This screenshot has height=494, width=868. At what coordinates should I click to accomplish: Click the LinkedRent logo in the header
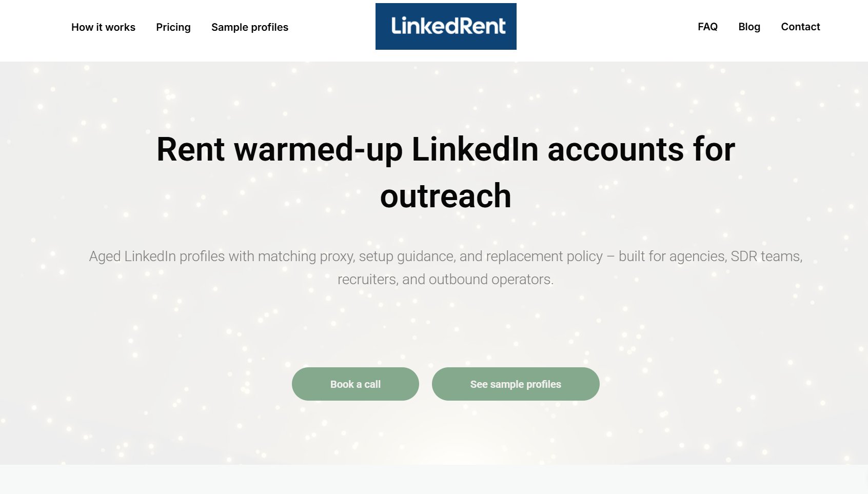click(446, 26)
